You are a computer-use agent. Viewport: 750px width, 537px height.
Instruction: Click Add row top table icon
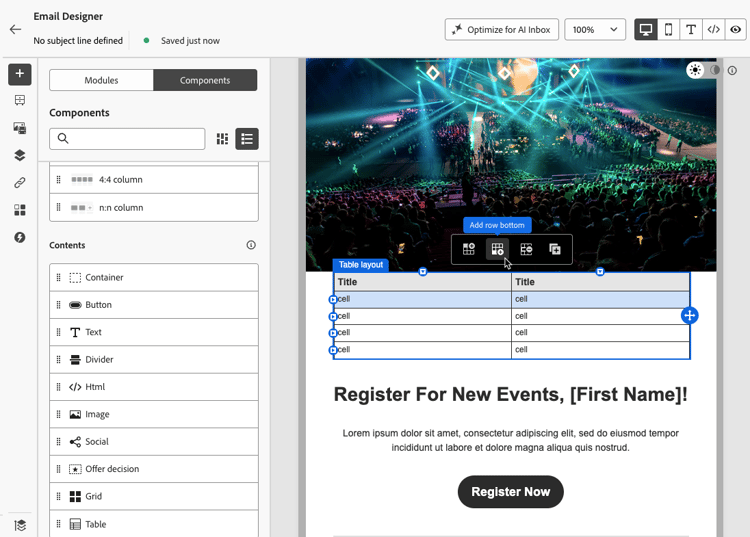(x=469, y=249)
